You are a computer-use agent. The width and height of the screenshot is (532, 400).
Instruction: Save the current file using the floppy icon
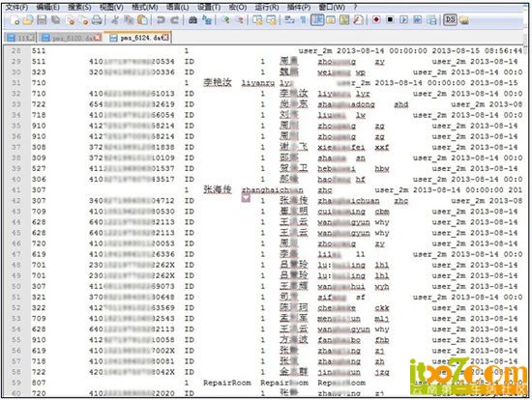[x=42, y=20]
